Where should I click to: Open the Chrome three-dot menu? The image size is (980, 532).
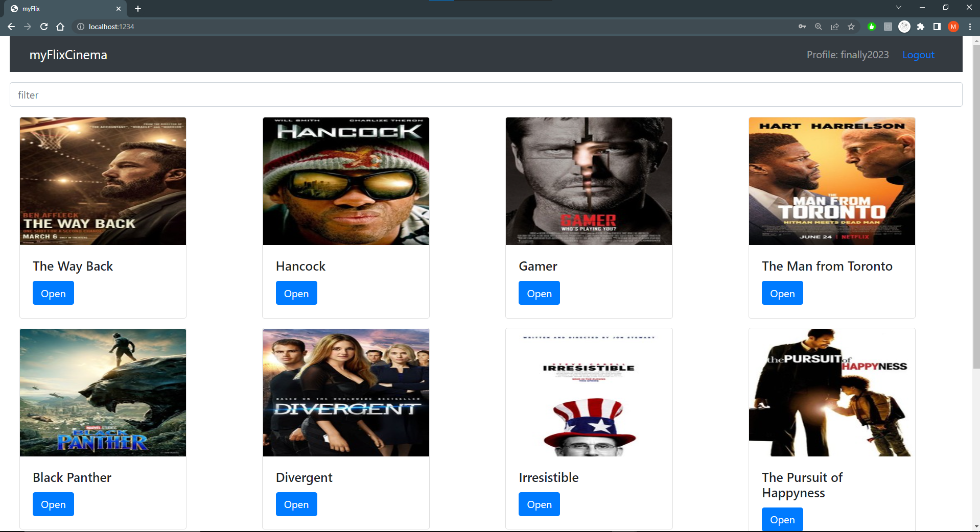pyautogui.click(x=970, y=27)
